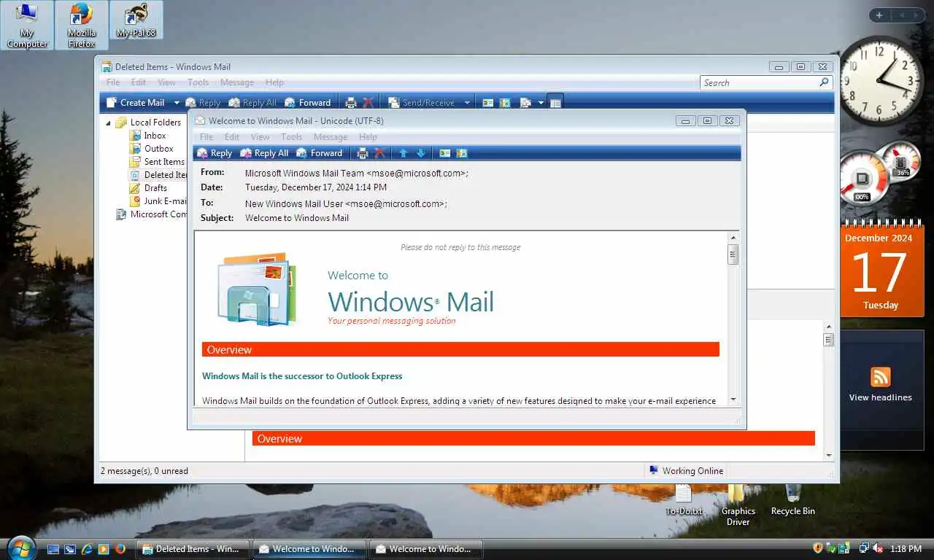The width and height of the screenshot is (934, 560).
Task: Go to previous message with blue up arrow
Action: pos(404,153)
